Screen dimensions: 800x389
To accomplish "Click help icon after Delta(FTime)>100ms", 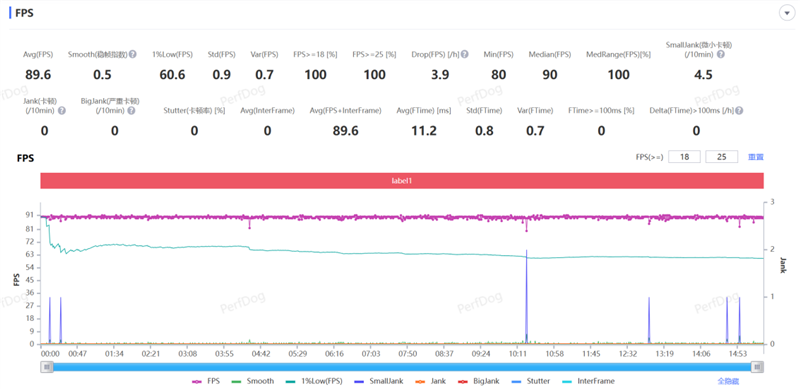I will 739,110.
